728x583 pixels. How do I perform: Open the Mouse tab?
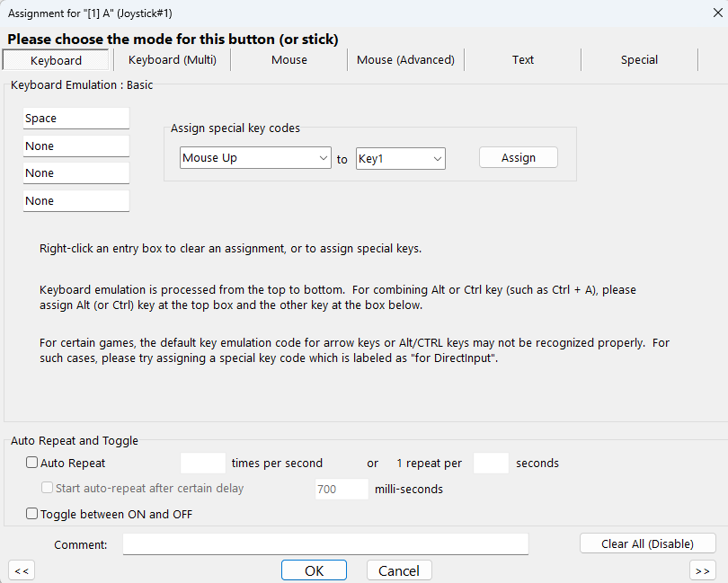289,60
